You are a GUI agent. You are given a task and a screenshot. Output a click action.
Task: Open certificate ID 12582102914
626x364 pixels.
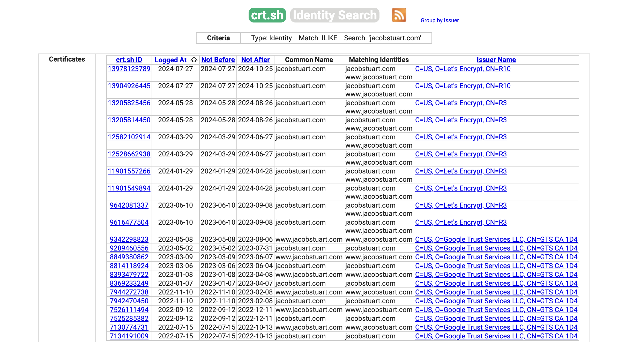point(129,137)
